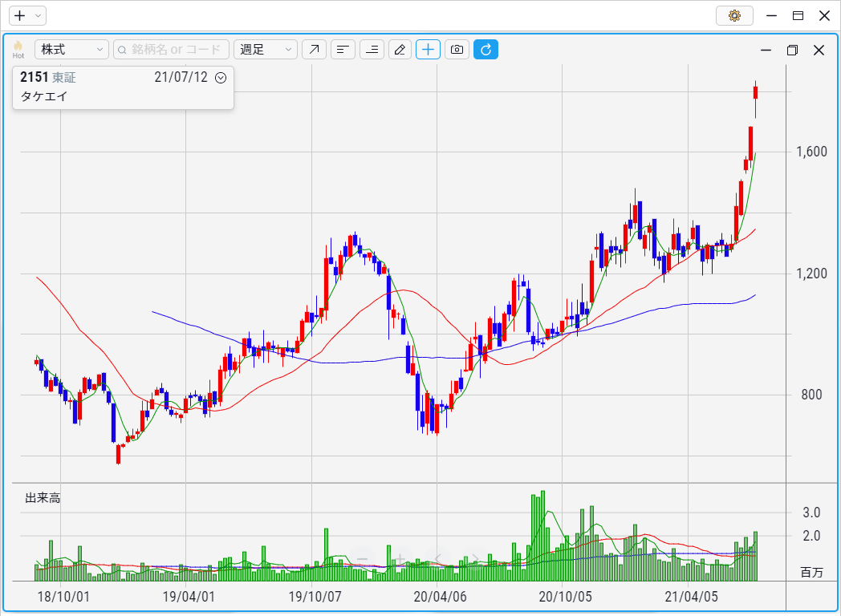This screenshot has width=841, height=616.
Task: Click the 19/04/01 date axis label
Action: tap(189, 597)
